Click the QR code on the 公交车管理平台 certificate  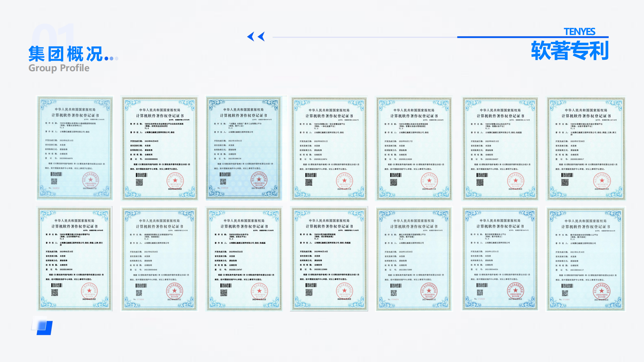click(54, 292)
